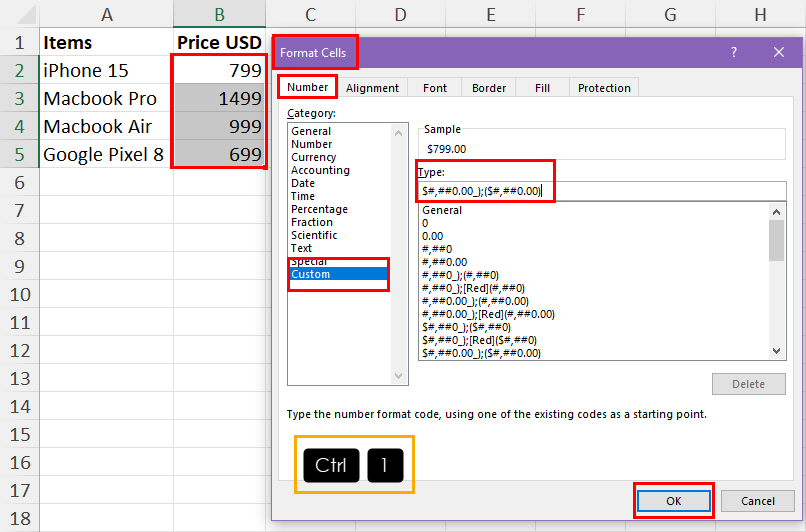Image resolution: width=806 pixels, height=532 pixels.
Task: Choose the 0.00 format code
Action: (432, 236)
